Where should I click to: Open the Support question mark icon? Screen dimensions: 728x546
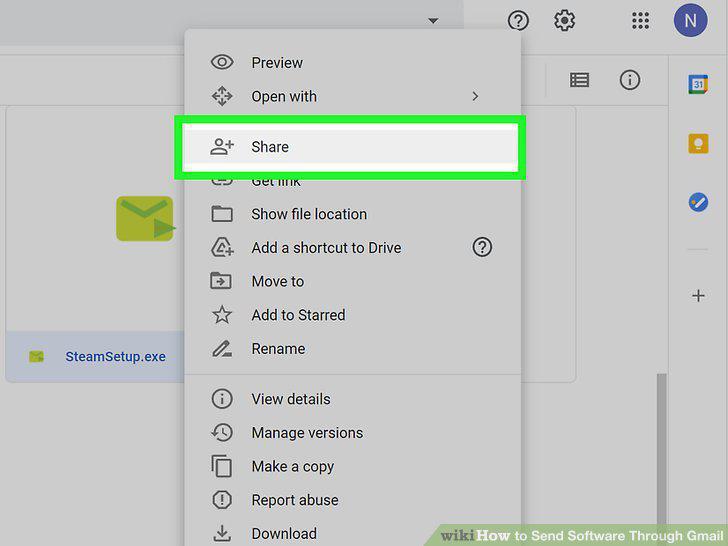click(518, 20)
